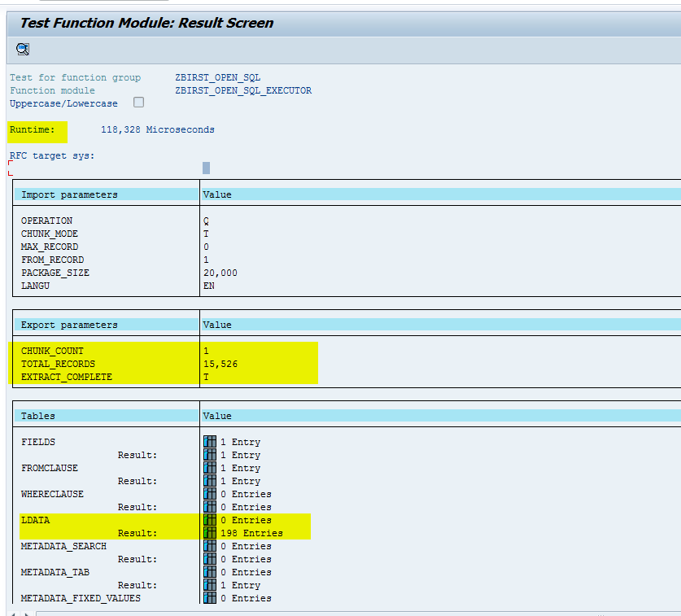Click the RFC target sys input field
Screen dimensions: 681x616
[x=206, y=168]
